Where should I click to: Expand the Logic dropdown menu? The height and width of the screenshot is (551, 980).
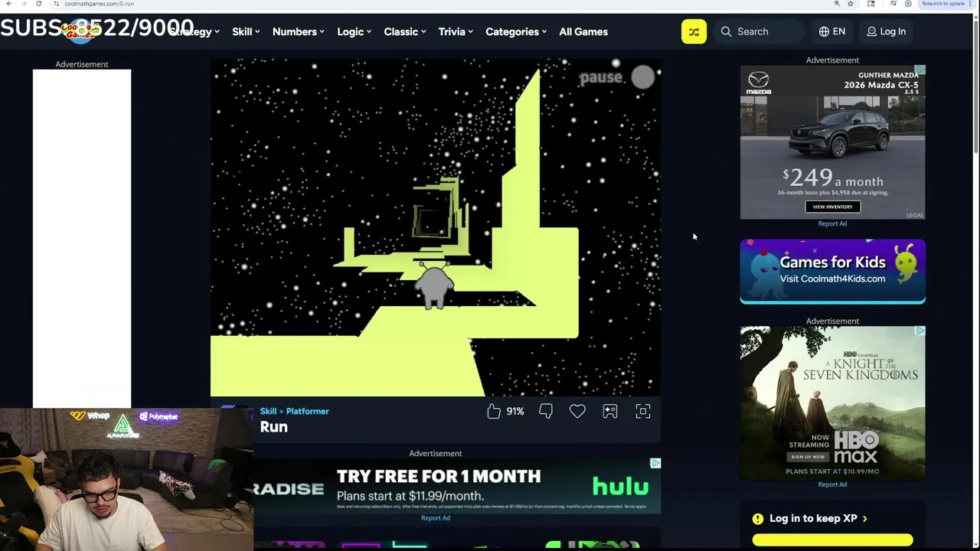coord(354,31)
